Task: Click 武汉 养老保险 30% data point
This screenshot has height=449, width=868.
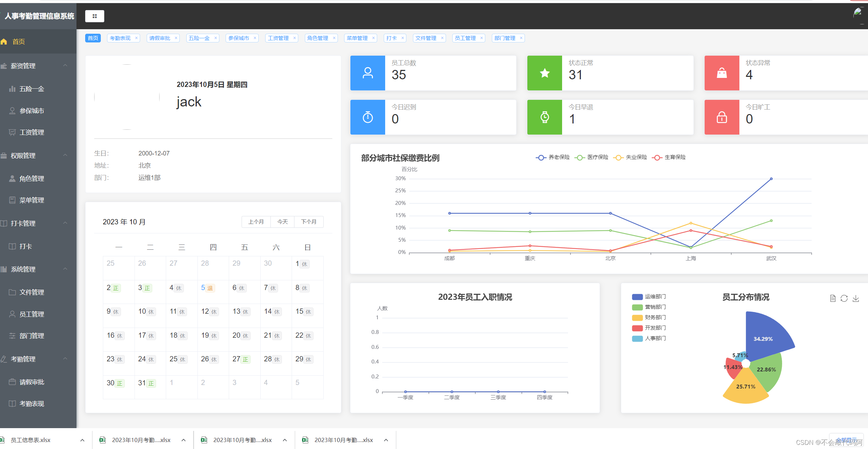Action: pos(771,179)
